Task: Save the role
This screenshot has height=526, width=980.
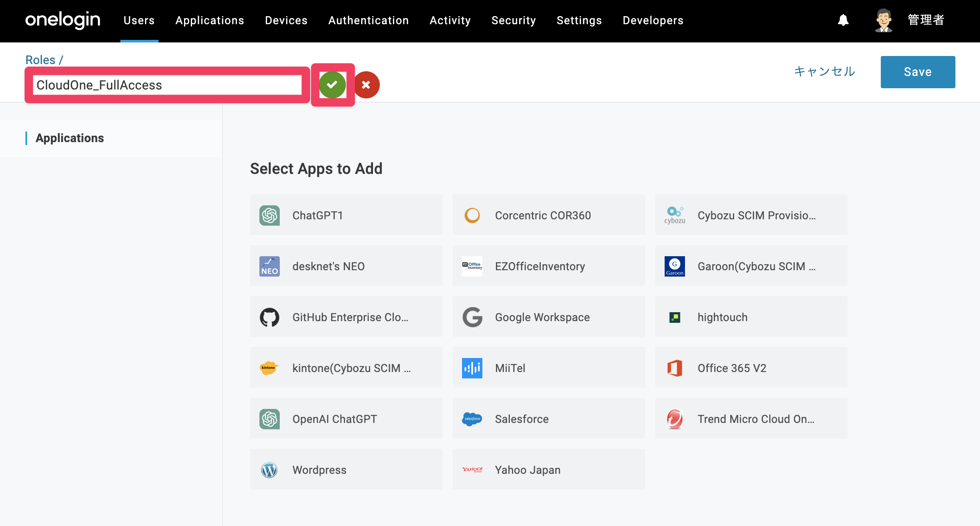Action: pyautogui.click(x=918, y=72)
